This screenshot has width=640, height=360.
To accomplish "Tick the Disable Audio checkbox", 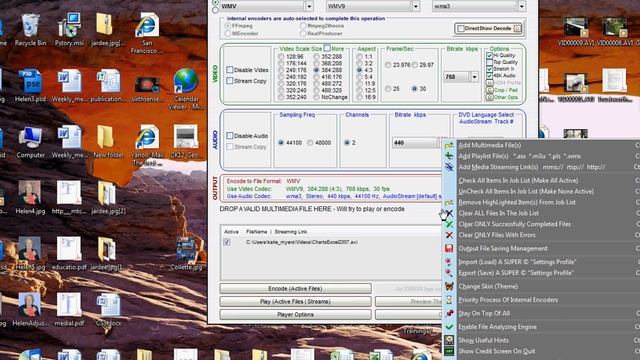I will pos(230,136).
